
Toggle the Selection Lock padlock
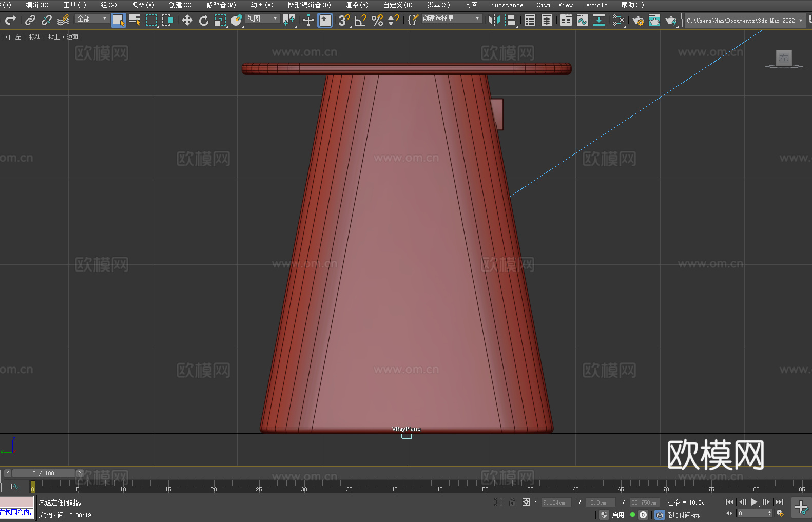click(512, 502)
